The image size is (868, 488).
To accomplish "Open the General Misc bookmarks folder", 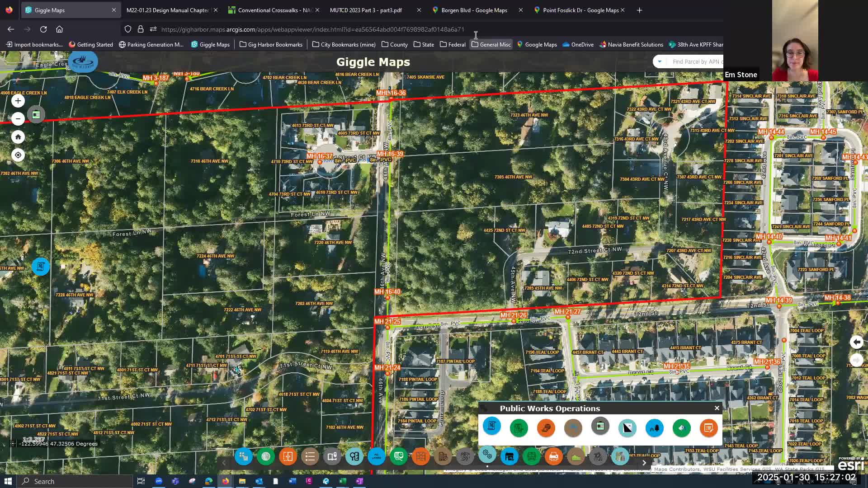I will click(491, 44).
